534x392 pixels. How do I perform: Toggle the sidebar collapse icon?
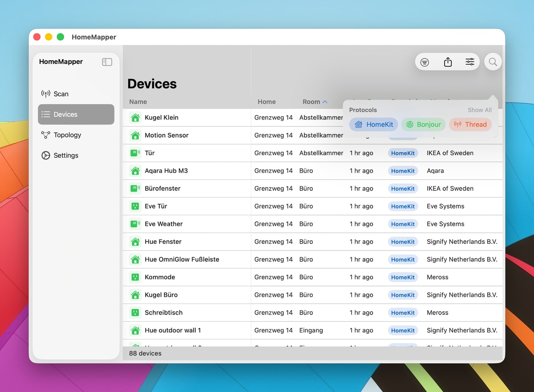107,62
